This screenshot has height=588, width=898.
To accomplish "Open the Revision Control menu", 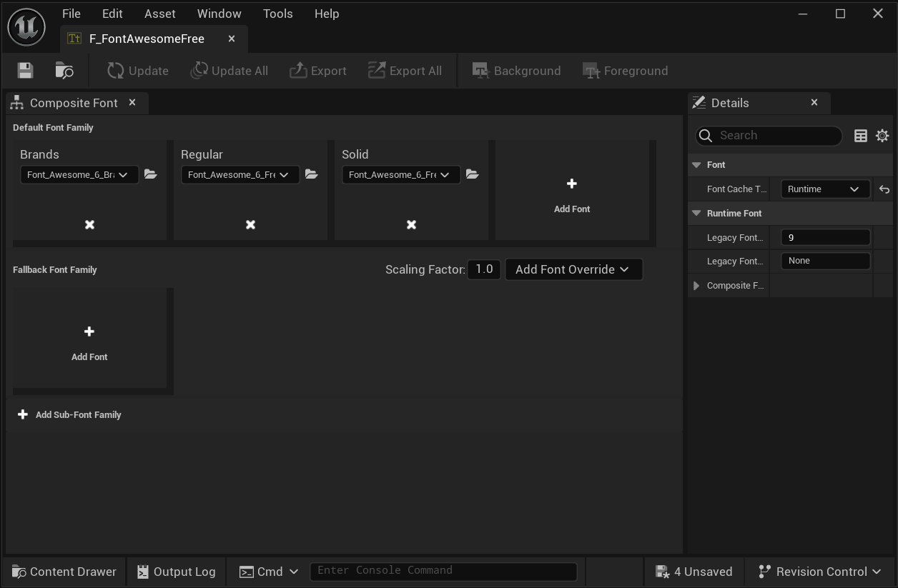I will [820, 572].
